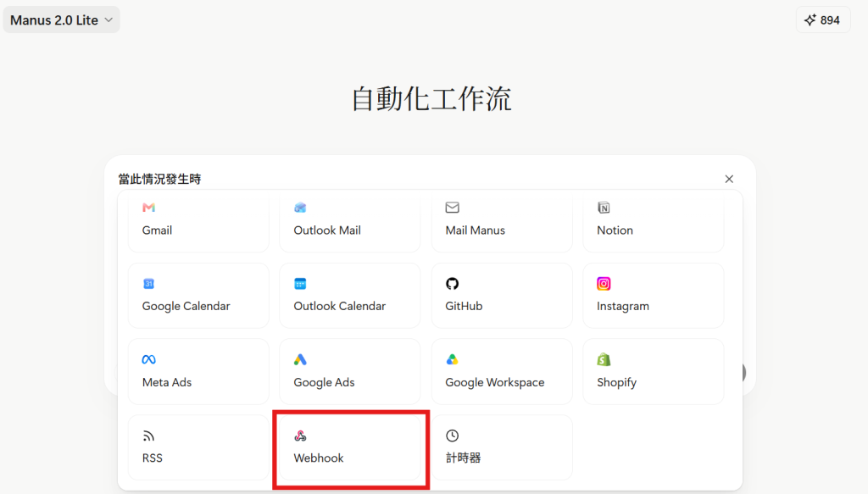The width and height of the screenshot is (868, 494).
Task: Close the trigger selection panel
Action: (729, 179)
